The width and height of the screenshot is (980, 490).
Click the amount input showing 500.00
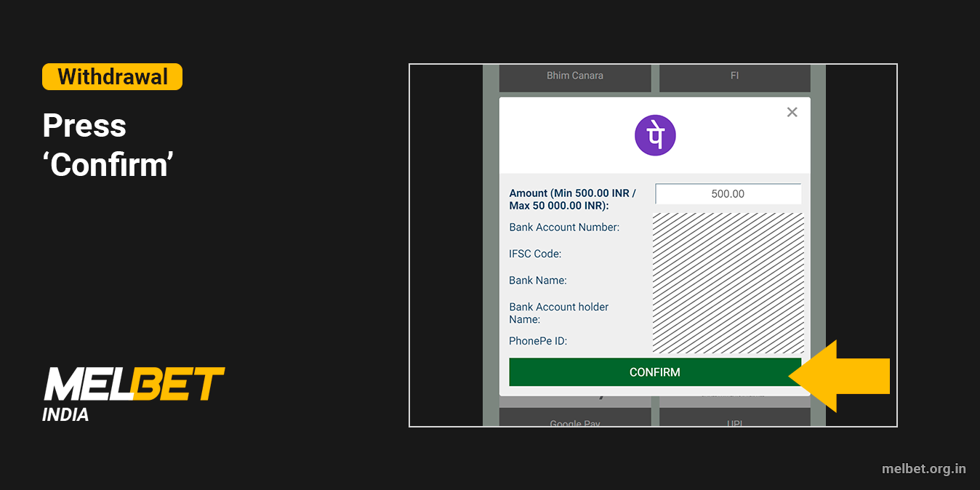pyautogui.click(x=728, y=193)
